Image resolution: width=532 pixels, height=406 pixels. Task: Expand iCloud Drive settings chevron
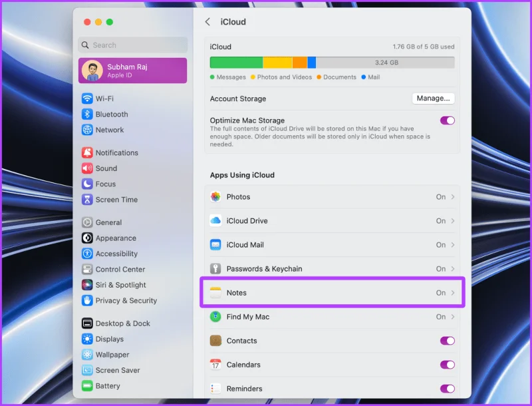point(453,221)
